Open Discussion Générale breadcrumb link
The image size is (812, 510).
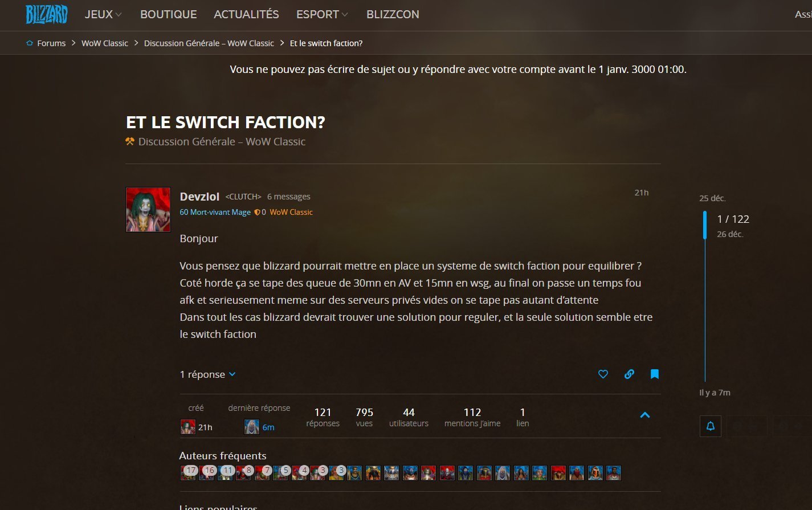pos(209,43)
